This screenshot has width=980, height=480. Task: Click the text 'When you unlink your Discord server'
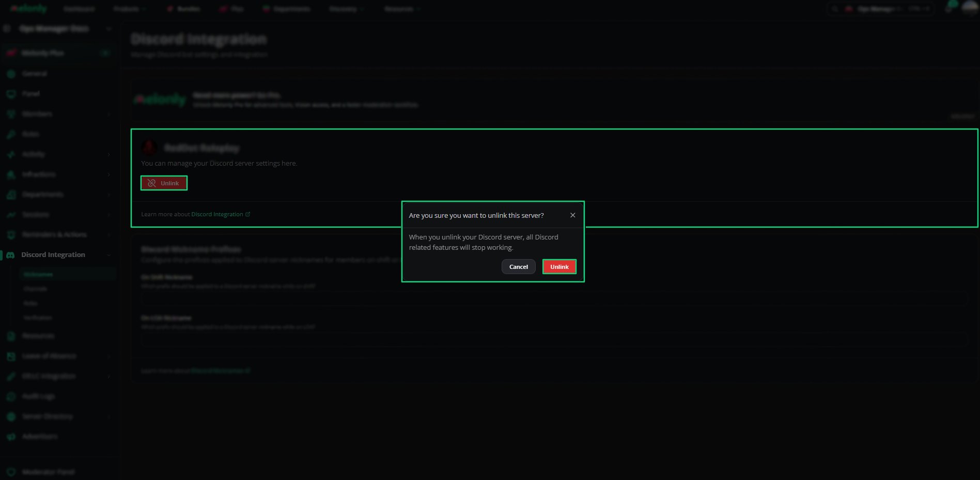click(466, 237)
